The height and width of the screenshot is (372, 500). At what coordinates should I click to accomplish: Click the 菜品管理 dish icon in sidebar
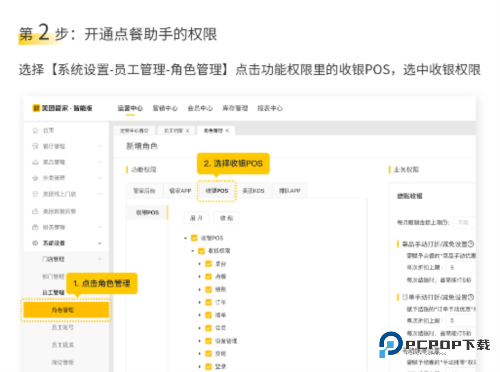click(35, 162)
